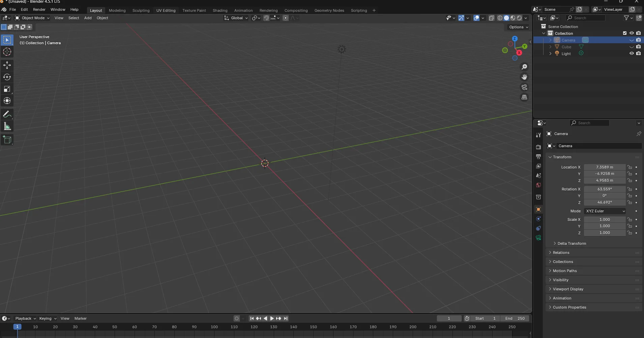
Task: Open the Render properties tab
Action: [538, 147]
